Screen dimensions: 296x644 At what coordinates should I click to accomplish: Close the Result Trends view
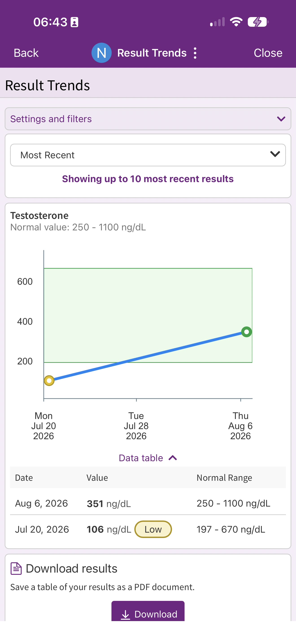click(268, 53)
